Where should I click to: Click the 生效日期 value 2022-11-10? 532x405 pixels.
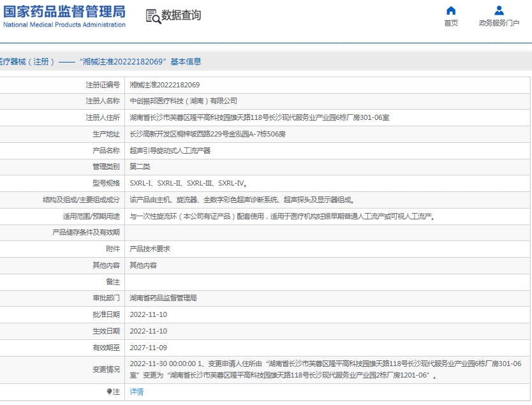(148, 331)
